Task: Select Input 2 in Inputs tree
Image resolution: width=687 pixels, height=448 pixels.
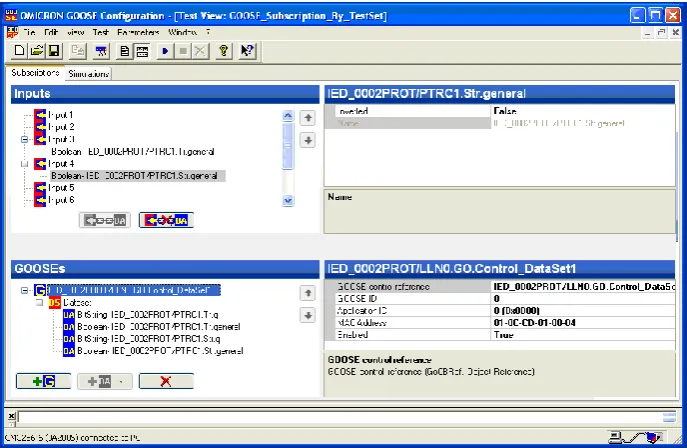Action: point(61,127)
